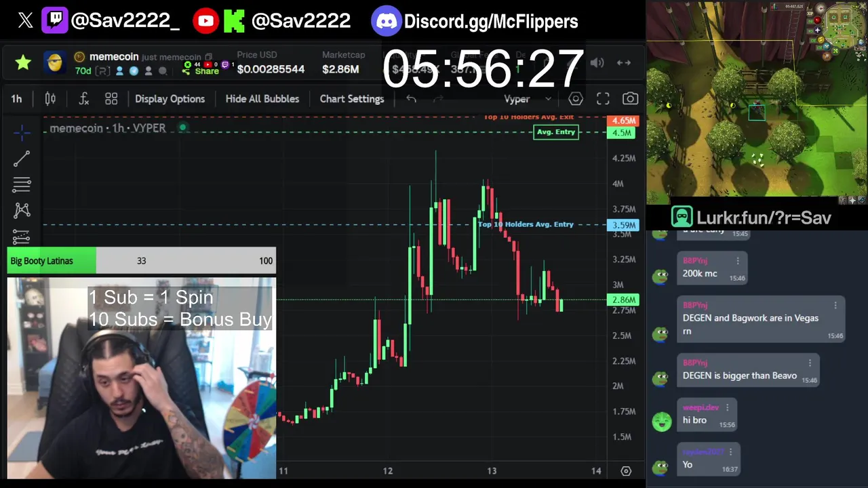Click the frog avatar beside 'hi bro'

coord(661,421)
